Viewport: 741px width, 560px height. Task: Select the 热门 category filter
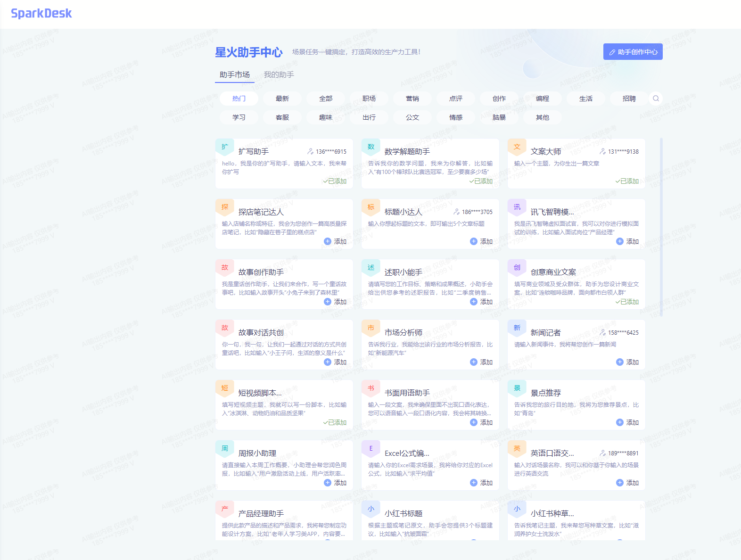pyautogui.click(x=239, y=99)
